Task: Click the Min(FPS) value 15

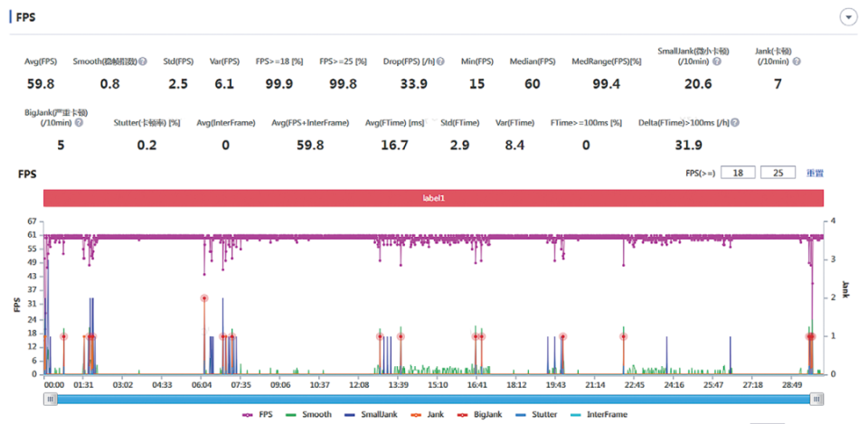Action: [x=476, y=84]
